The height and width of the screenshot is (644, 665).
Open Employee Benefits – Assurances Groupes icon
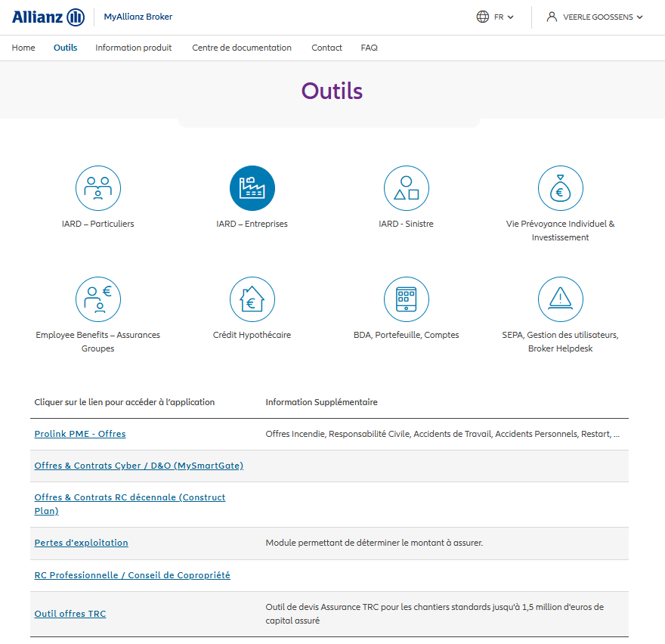[98, 299]
